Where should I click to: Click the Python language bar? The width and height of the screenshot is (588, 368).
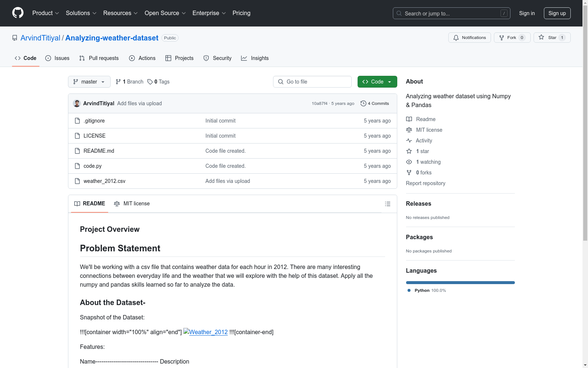pos(460,283)
